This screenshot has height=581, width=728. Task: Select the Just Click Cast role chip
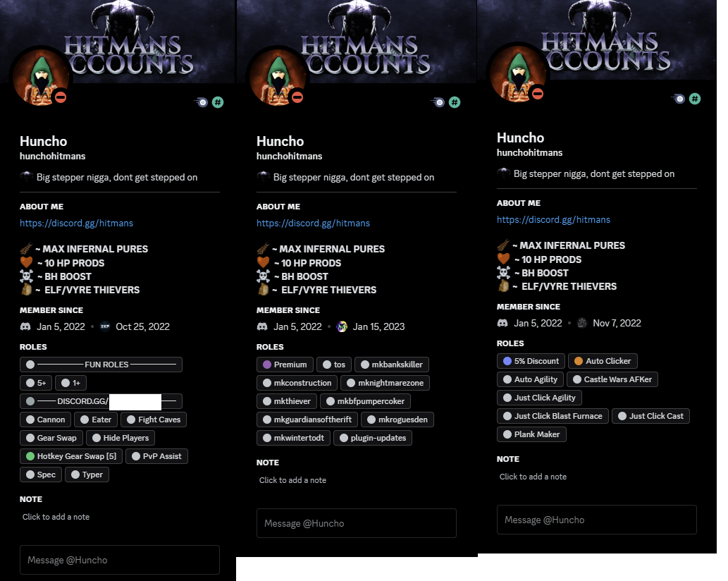click(x=651, y=416)
